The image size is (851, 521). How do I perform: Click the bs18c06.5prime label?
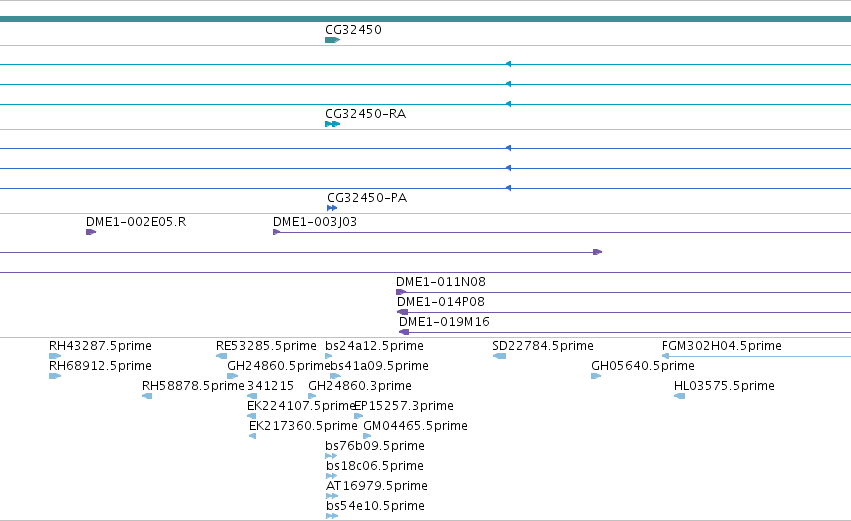375,466
